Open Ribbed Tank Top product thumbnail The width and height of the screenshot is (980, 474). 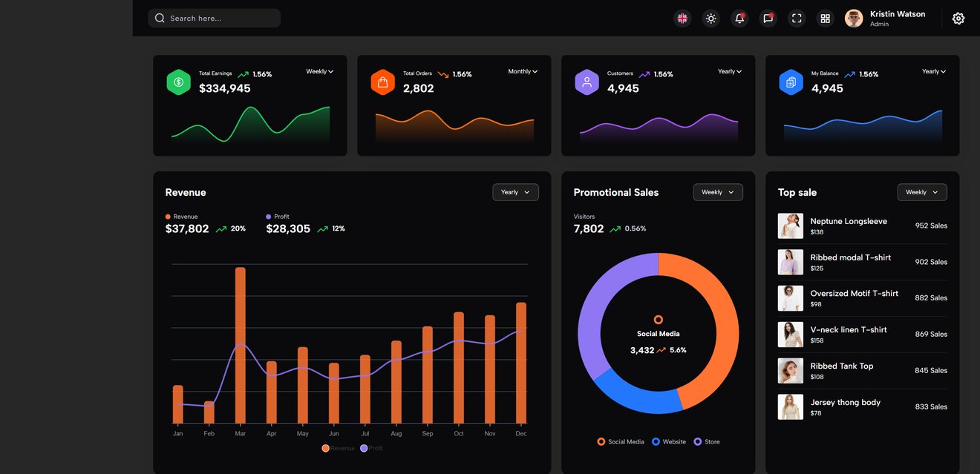click(791, 371)
